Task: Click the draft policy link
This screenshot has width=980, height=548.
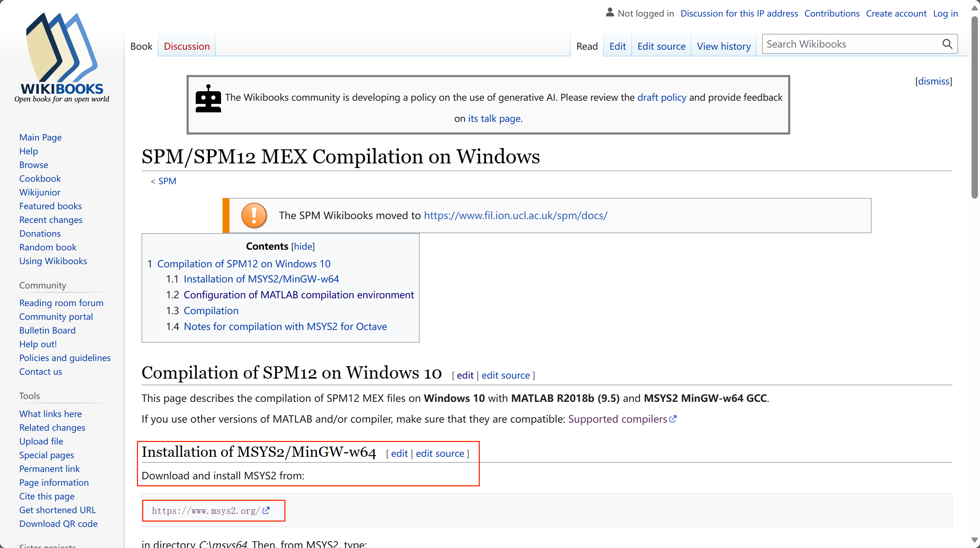Action: tap(661, 98)
